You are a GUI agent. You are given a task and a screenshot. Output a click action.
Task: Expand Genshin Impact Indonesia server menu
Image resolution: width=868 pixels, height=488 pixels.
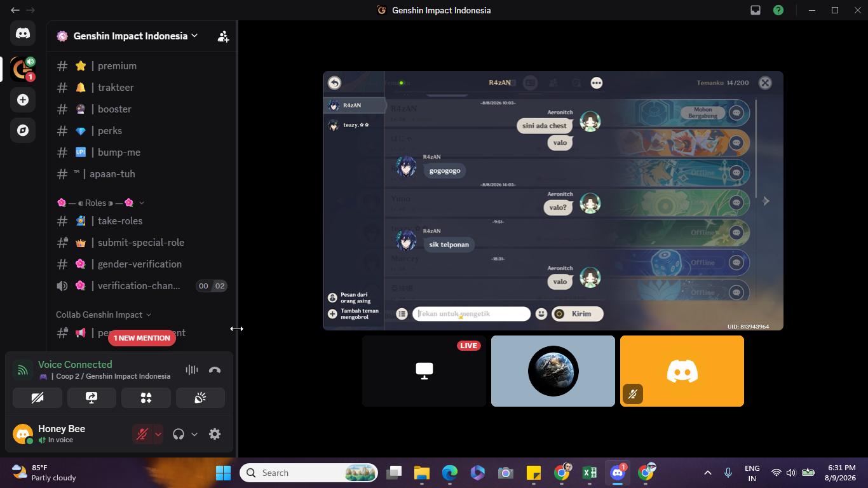pyautogui.click(x=127, y=36)
